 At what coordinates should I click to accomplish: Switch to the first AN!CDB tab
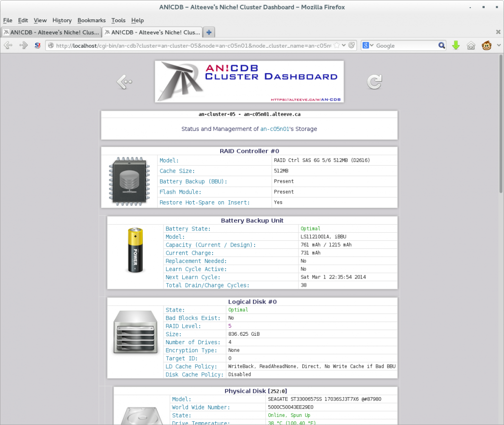(51, 32)
